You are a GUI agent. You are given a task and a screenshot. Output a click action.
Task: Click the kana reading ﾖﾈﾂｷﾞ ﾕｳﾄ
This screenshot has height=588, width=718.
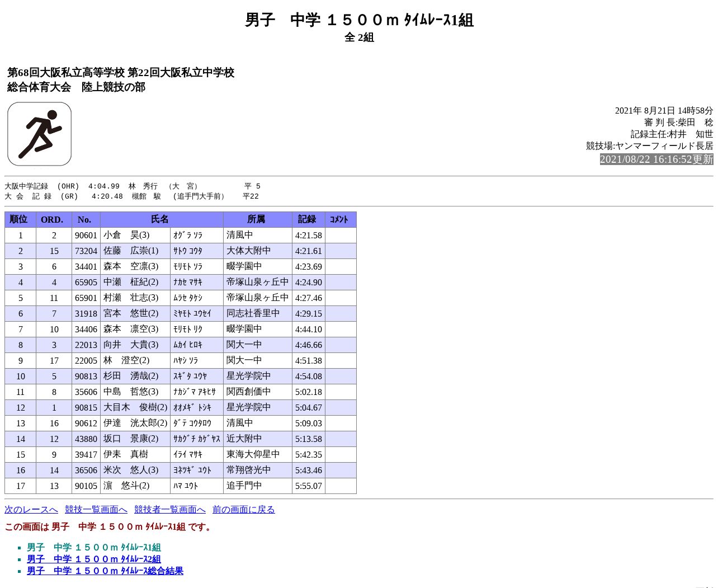(x=192, y=471)
